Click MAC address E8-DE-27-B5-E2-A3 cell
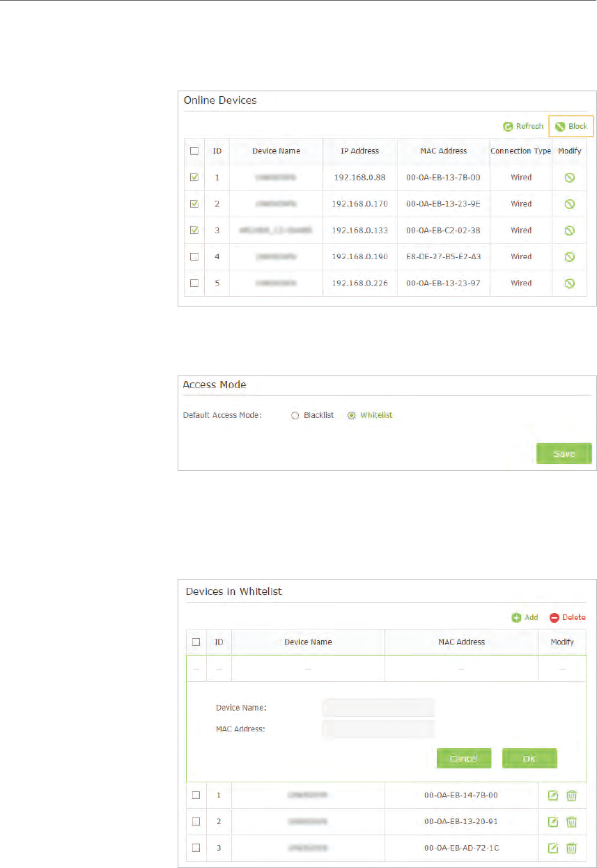This screenshot has width=597, height=868. point(443,257)
